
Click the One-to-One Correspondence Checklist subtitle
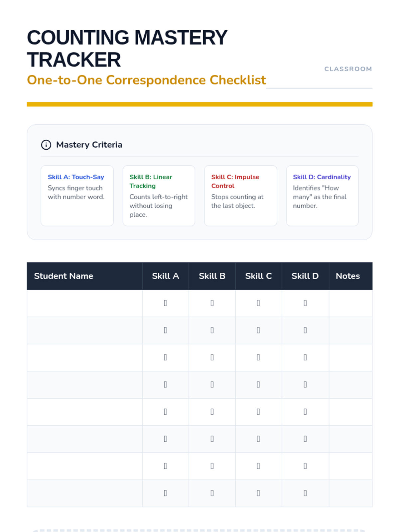coord(146,80)
